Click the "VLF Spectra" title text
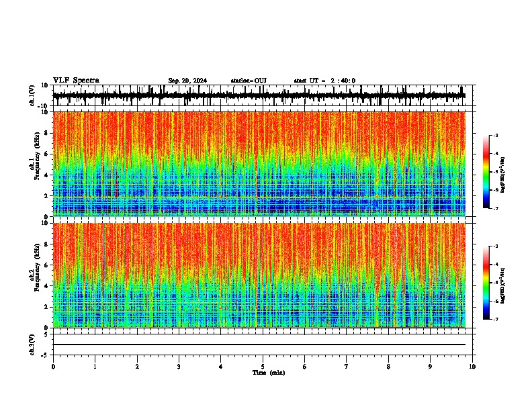 (76, 81)
